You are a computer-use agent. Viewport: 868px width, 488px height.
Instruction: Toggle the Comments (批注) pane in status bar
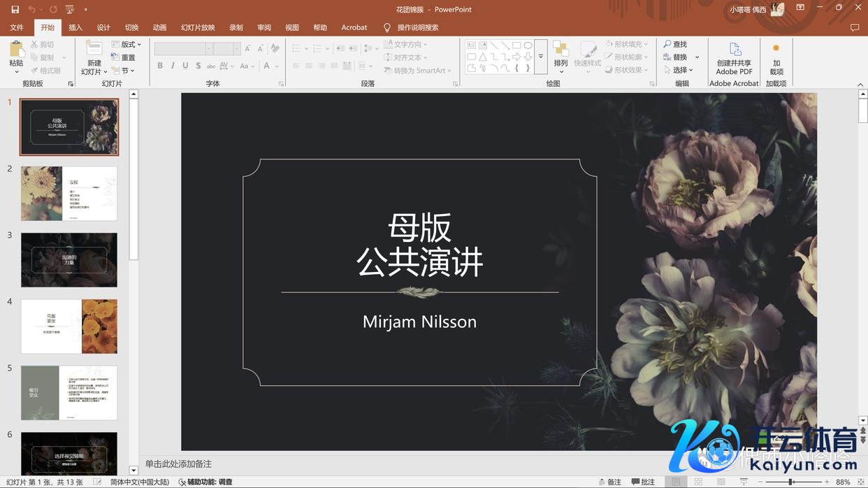coord(643,482)
